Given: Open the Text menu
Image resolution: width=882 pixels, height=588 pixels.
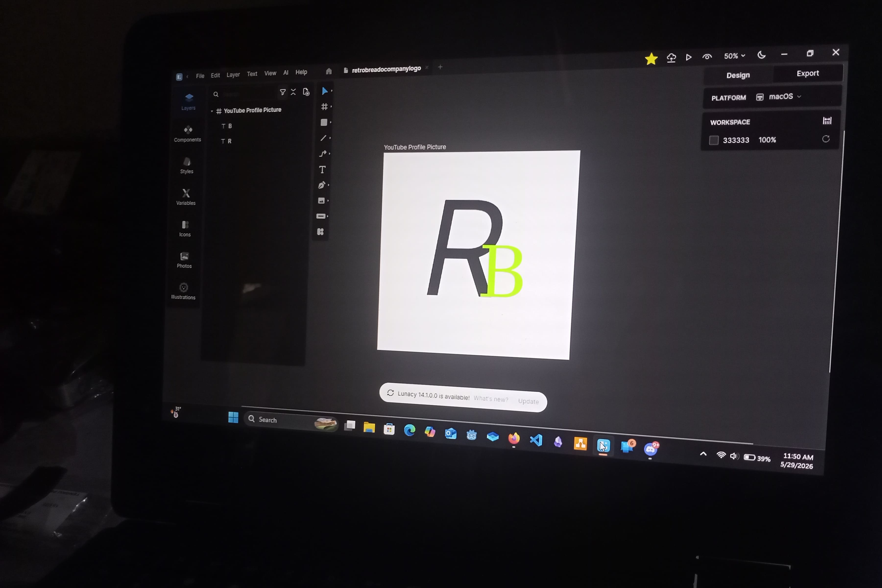Looking at the screenshot, I should (252, 74).
